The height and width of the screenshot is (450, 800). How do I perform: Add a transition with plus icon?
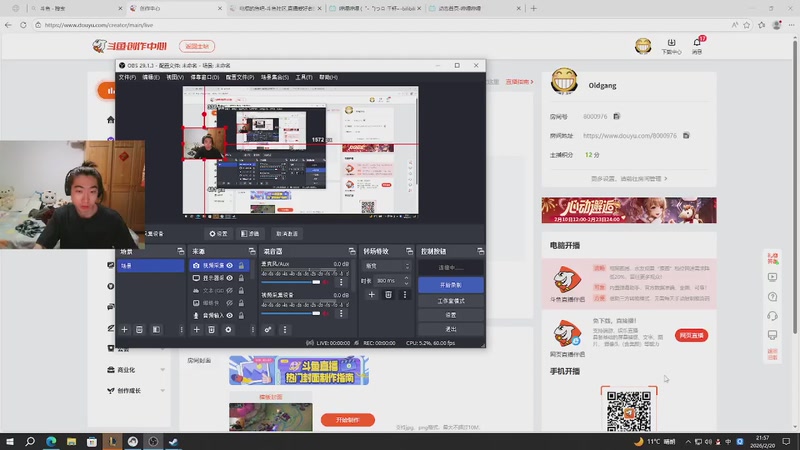pos(371,294)
